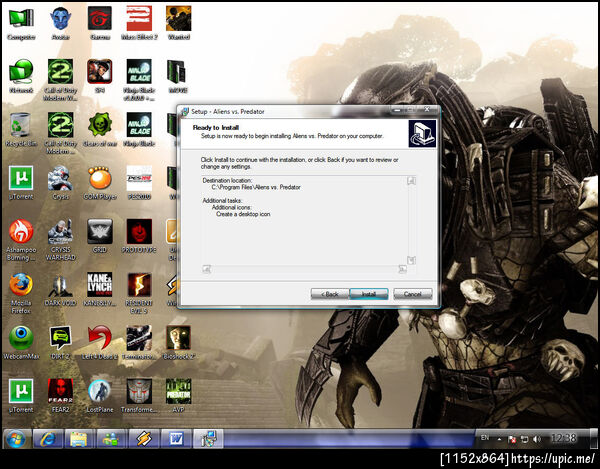
Task: Select the DARK VOID shortcut
Action: coord(60,290)
